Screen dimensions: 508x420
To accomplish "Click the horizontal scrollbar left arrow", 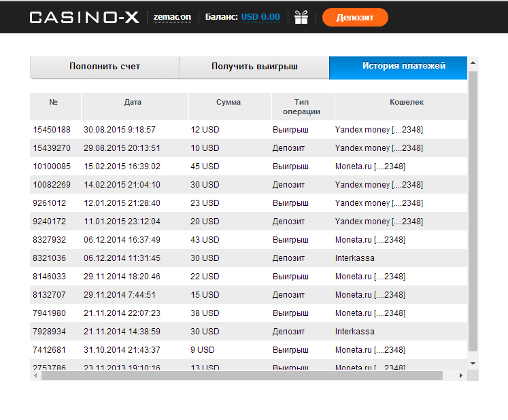I will (x=35, y=375).
